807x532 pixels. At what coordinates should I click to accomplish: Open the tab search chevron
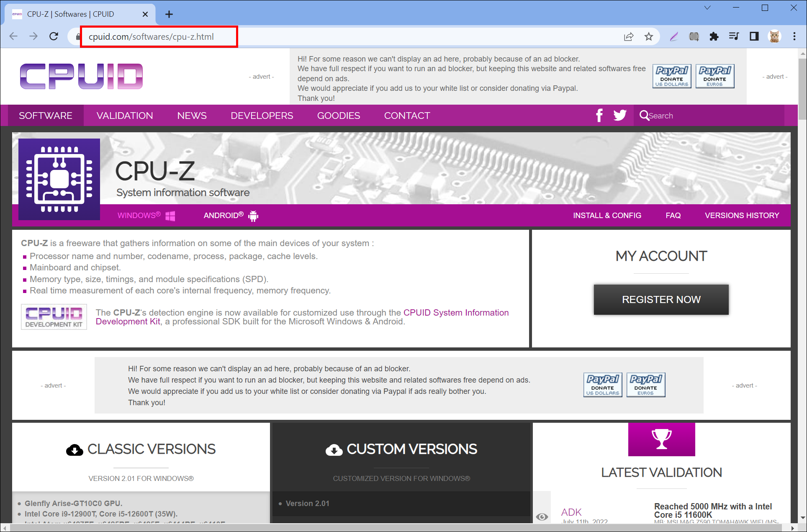pyautogui.click(x=707, y=8)
